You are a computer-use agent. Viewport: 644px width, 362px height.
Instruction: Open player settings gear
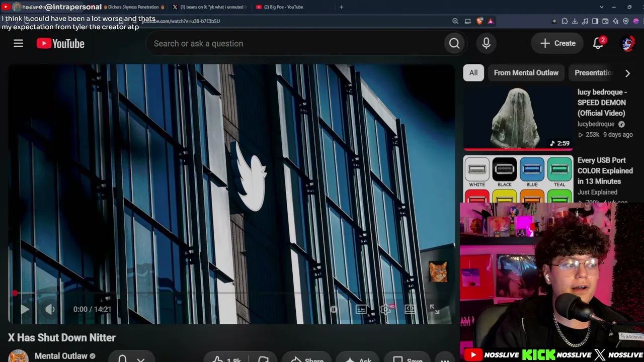[x=386, y=309]
